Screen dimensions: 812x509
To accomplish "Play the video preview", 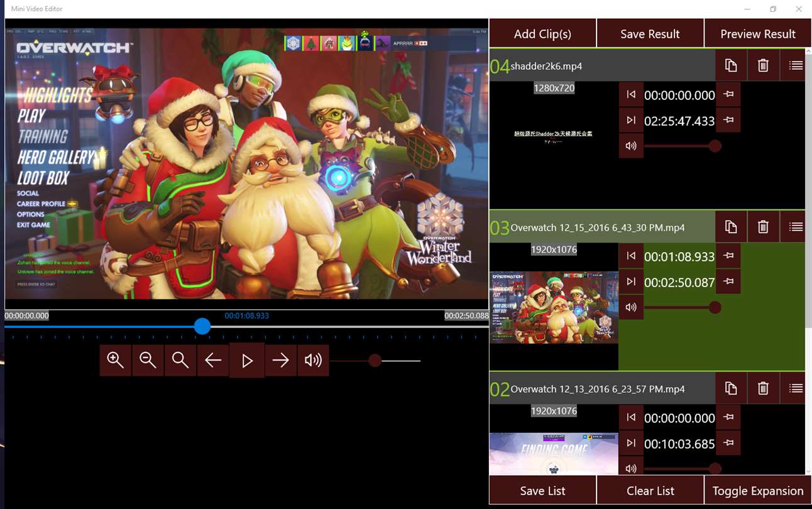I will (247, 360).
